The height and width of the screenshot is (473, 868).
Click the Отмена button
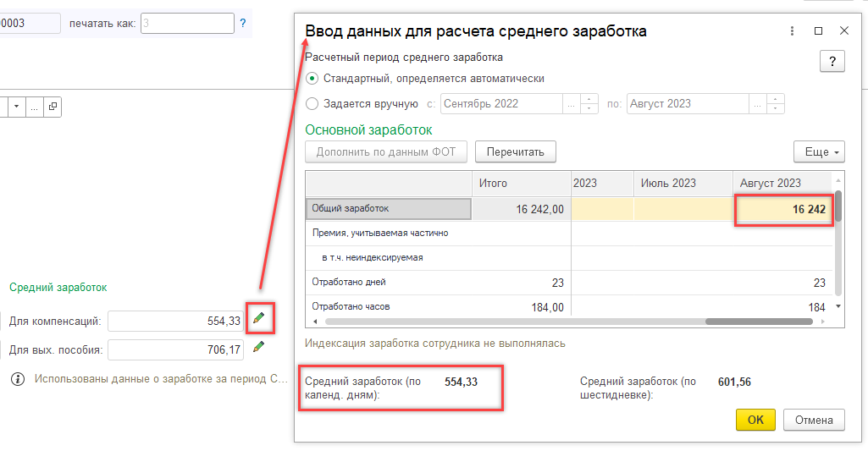point(814,420)
